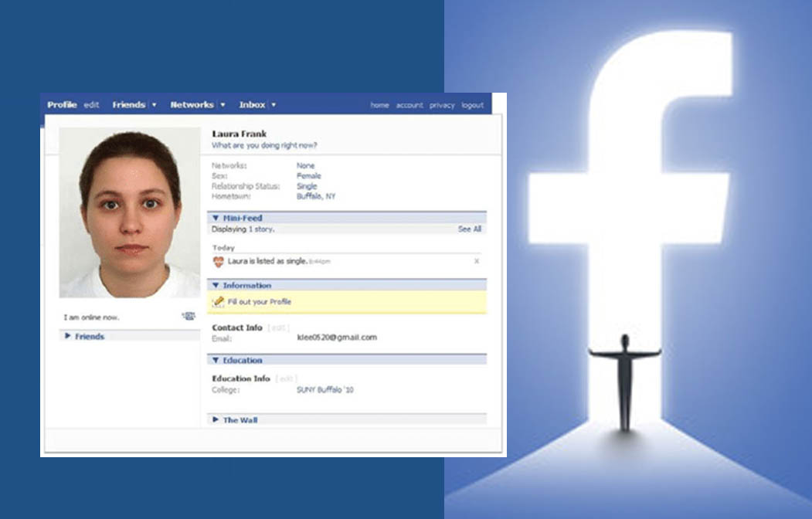812x519 pixels.
Task: Click the email address klee0520@gmail.com
Action: (337, 338)
